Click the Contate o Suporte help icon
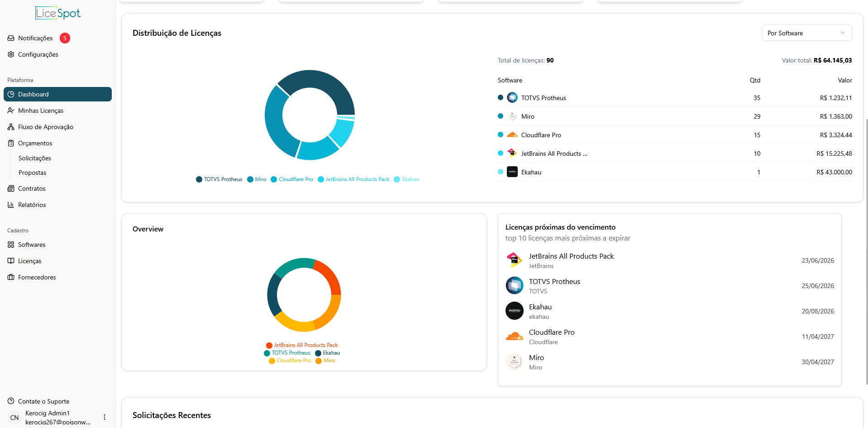Screen dimensions: 868x428 tap(11, 401)
